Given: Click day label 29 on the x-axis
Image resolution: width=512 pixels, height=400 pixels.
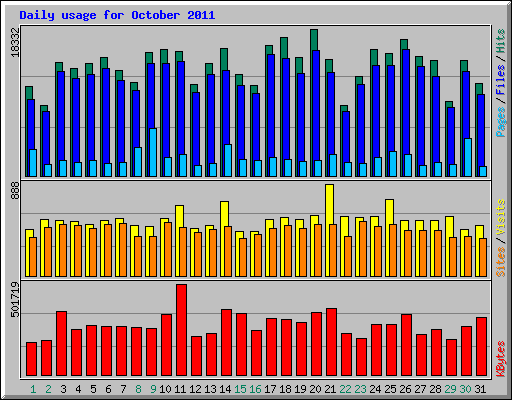Looking at the screenshot, I should pyautogui.click(x=450, y=389).
